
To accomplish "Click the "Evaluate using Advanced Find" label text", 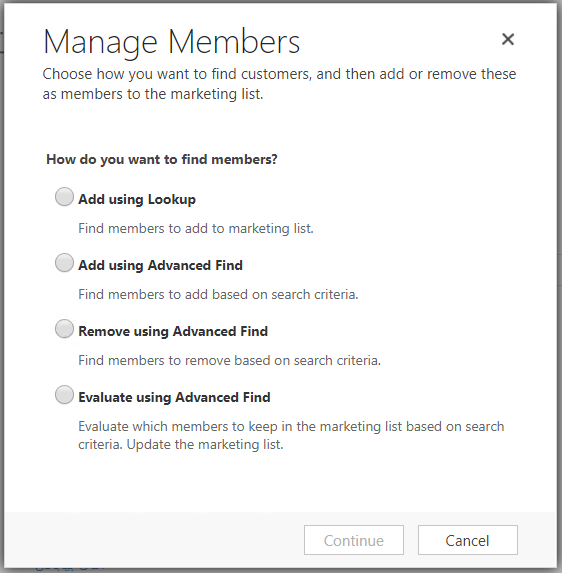I will pyautogui.click(x=174, y=398).
